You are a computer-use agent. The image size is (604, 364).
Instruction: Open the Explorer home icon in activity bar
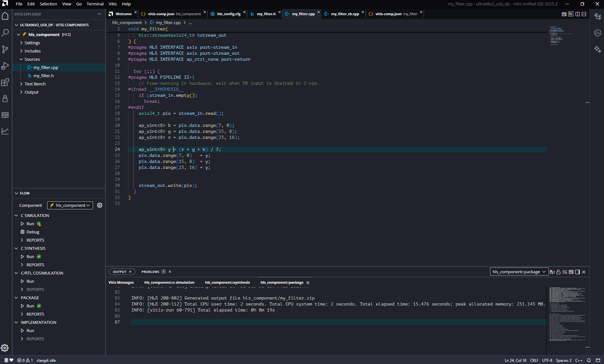pos(5,16)
